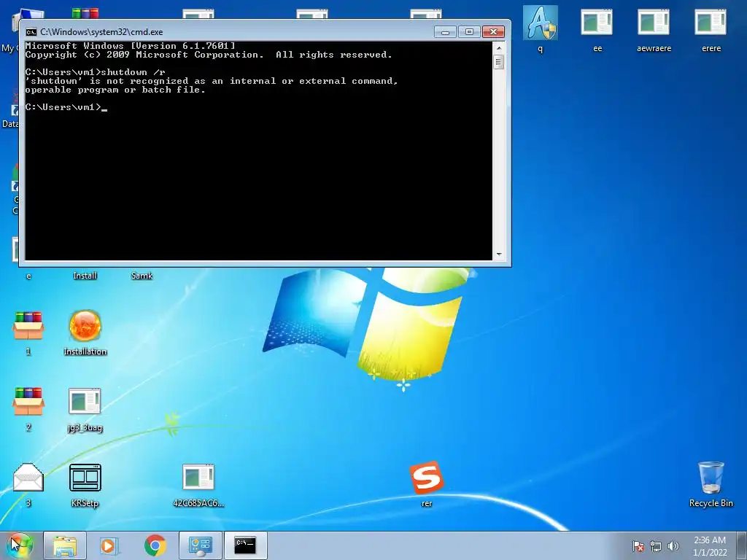Viewport: 747px width, 560px height.
Task: Minimize the cmd.exe window
Action: 446,32
